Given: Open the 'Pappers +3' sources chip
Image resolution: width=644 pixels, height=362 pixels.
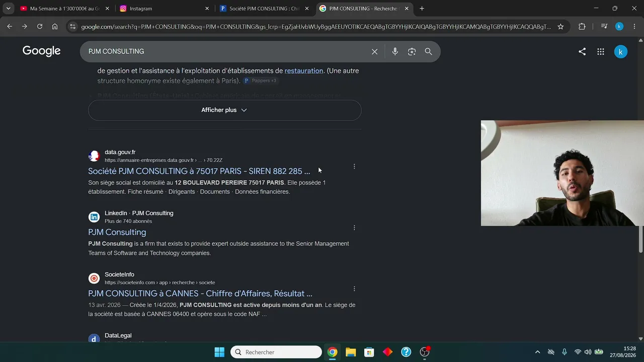Looking at the screenshot, I should tap(260, 80).
